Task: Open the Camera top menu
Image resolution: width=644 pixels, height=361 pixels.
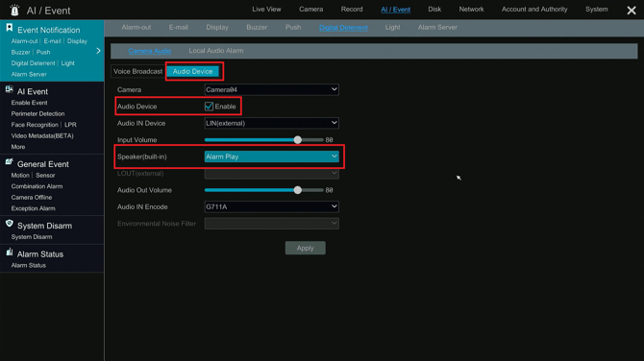Action: 310,9
